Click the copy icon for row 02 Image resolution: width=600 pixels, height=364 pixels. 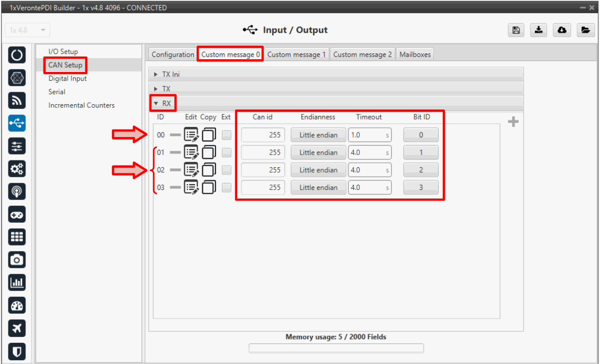[x=209, y=170]
